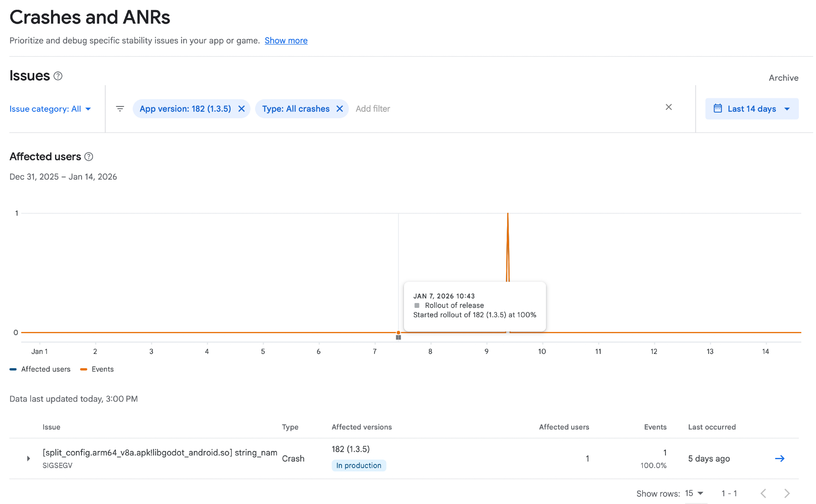Image resolution: width=816 pixels, height=504 pixels.
Task: Expand the libgodot_android.so crash row
Action: 29,459
